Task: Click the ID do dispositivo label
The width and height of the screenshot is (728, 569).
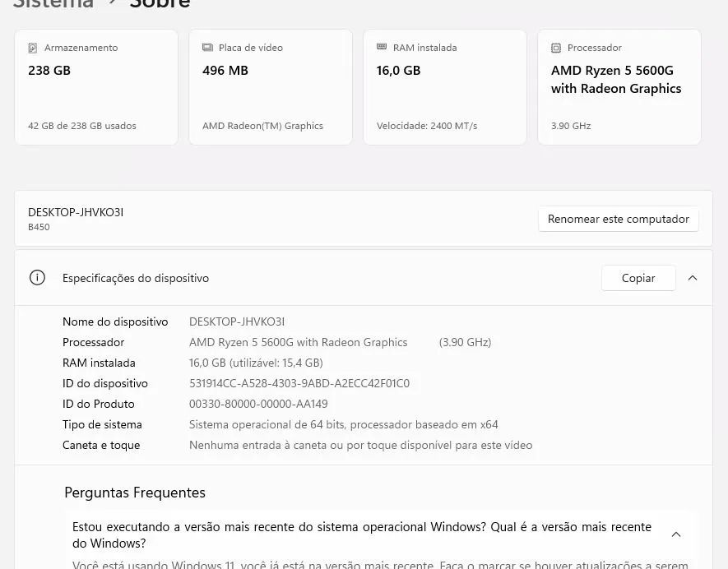Action: pyautogui.click(x=105, y=383)
